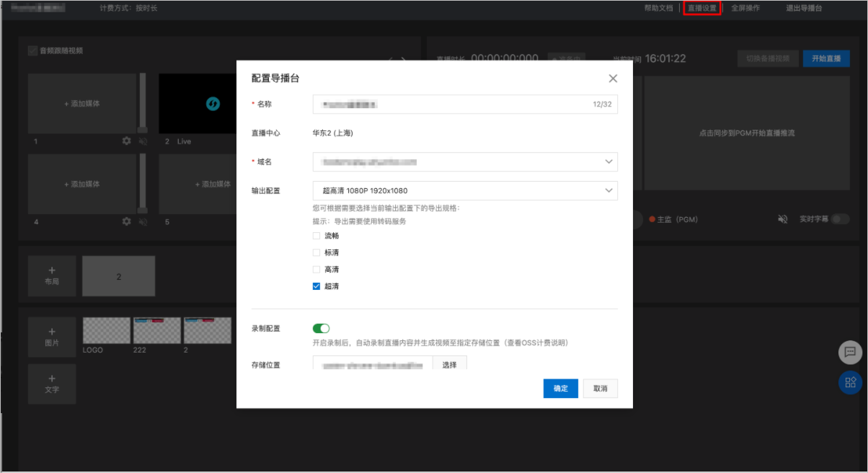Screen dimensions: 868x473
Task: Open 直播设置 in top bar
Action: (702, 9)
